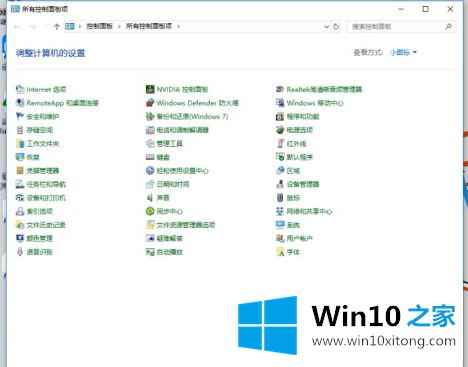This screenshot has width=468, height=367.
Task: Expand chevron after 控制面板 breadcrumb
Action: coord(119,26)
